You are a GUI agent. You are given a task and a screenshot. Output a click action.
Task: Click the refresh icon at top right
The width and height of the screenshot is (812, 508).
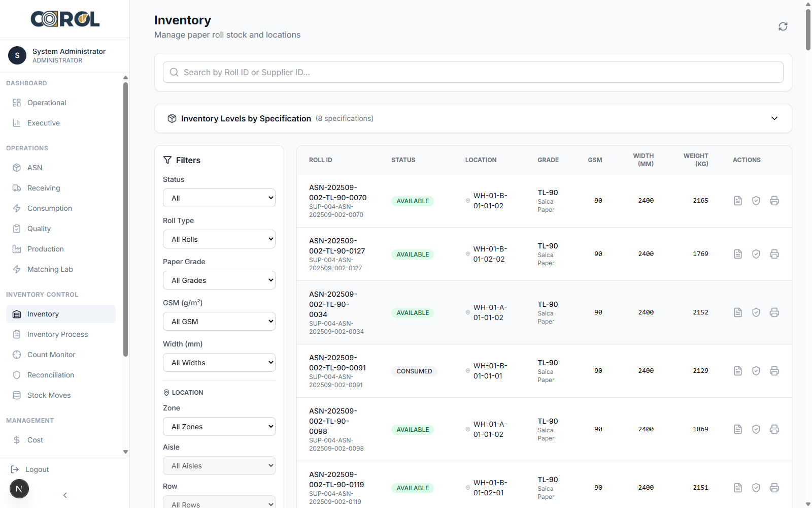783,26
